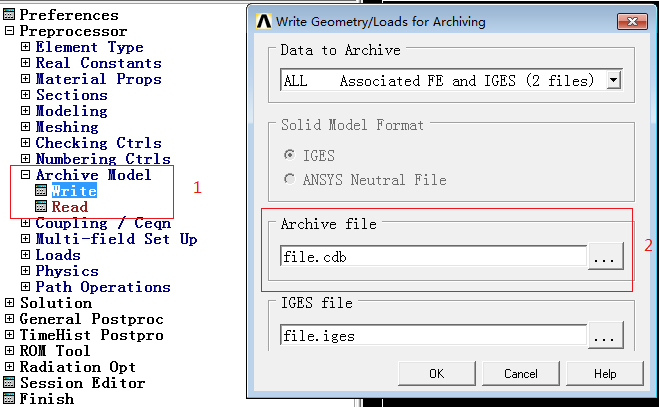Click the Archive file name field

click(433, 256)
